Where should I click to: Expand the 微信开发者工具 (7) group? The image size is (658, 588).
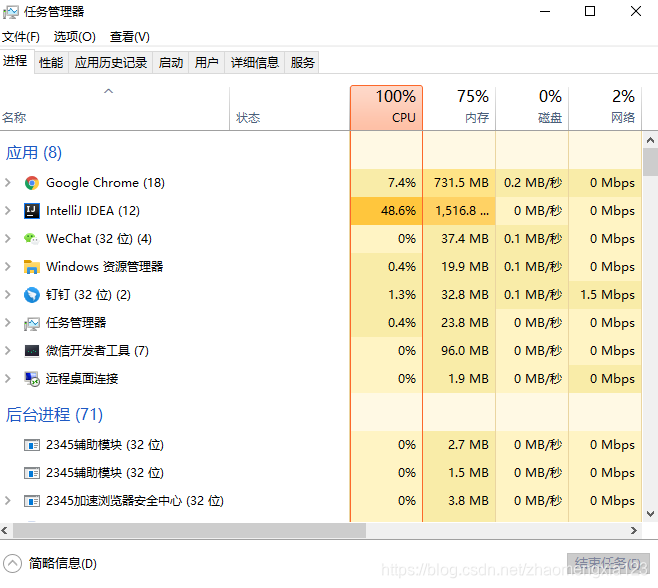pos(8,350)
